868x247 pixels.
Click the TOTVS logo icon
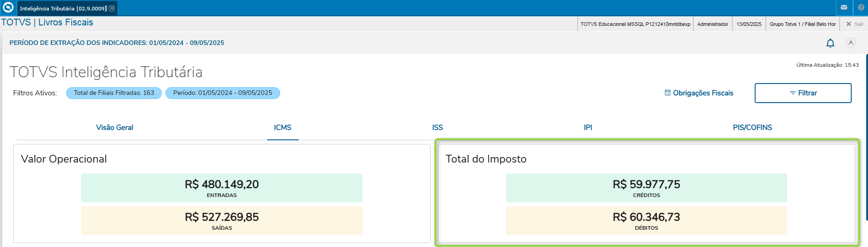click(8, 8)
